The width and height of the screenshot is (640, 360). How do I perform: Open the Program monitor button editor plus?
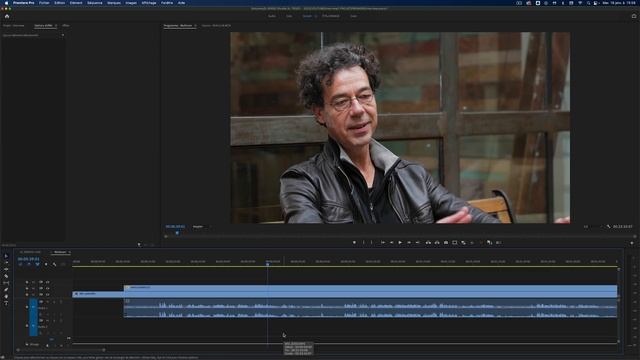point(632,243)
